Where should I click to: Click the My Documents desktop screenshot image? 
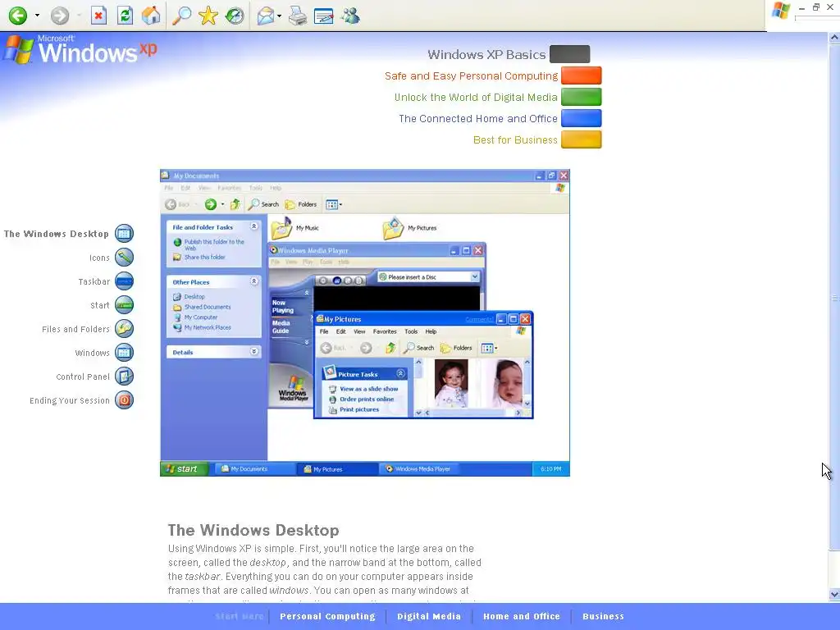365,322
